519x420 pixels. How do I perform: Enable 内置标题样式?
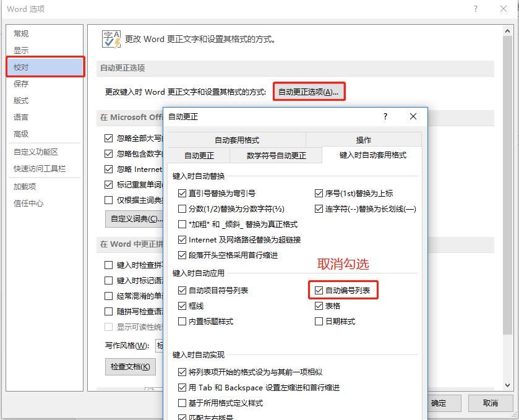point(183,320)
